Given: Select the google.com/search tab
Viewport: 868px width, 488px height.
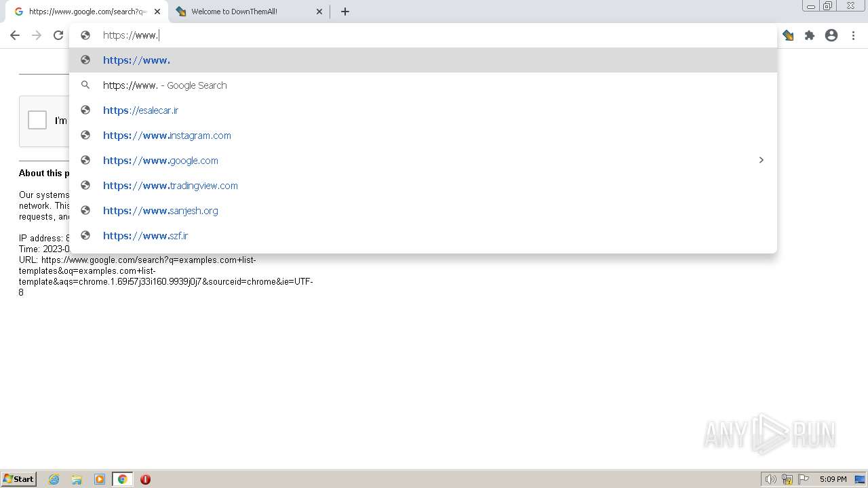Looking at the screenshot, I should [87, 12].
